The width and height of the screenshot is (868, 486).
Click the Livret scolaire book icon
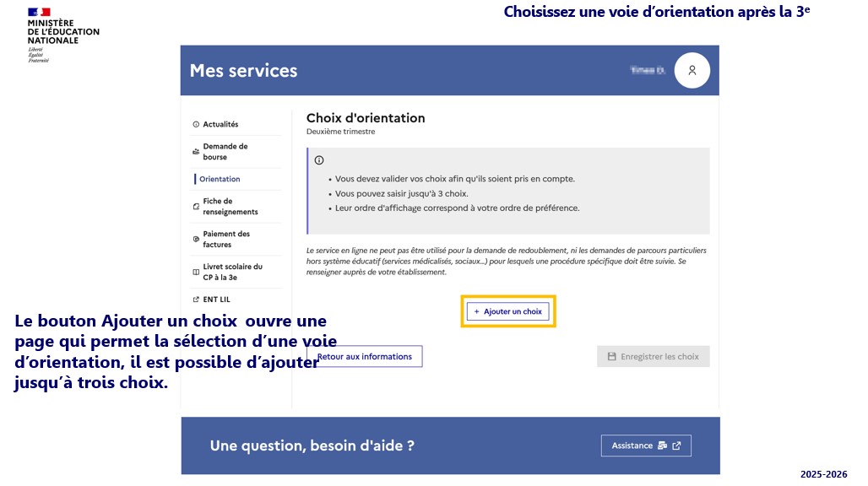tap(196, 273)
